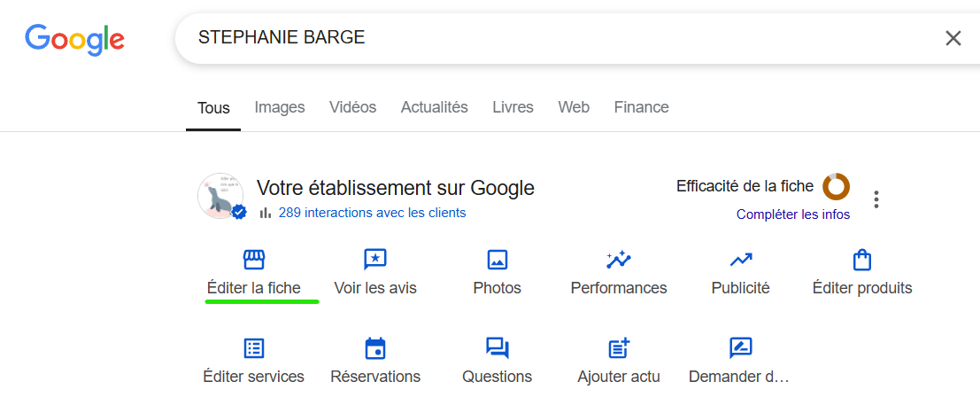Click the bar chart icon beside interactions
The height and width of the screenshot is (413, 980).
pos(266,213)
